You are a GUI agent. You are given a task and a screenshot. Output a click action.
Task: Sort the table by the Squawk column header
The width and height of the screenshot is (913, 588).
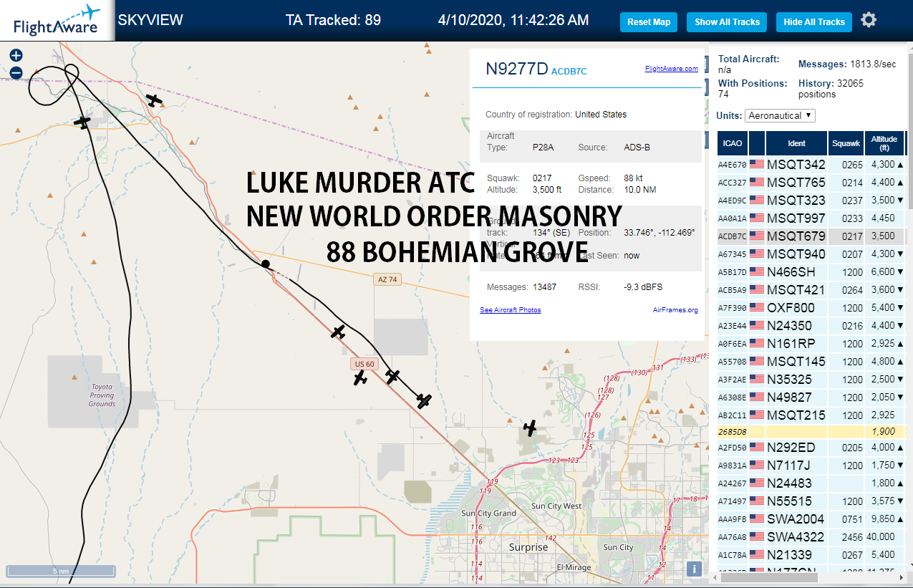click(x=846, y=143)
